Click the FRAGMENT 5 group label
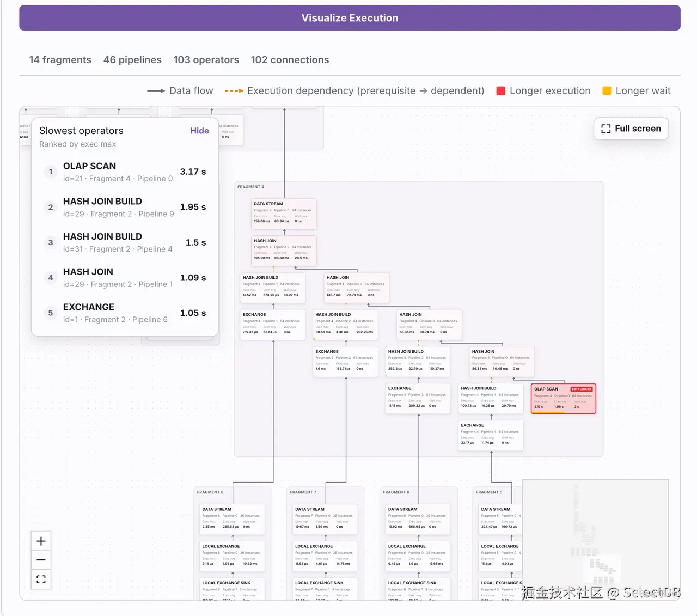Image resolution: width=697 pixels, height=616 pixels. tap(489, 492)
